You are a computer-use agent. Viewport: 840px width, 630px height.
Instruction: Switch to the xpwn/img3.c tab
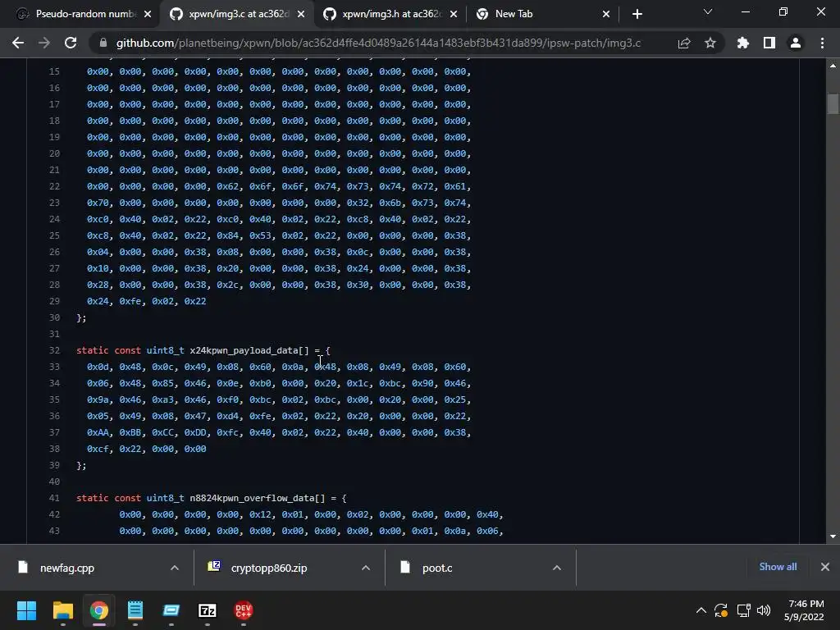click(239, 14)
